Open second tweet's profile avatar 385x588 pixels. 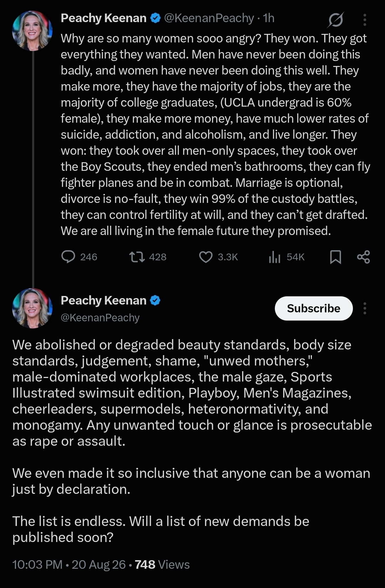32,308
